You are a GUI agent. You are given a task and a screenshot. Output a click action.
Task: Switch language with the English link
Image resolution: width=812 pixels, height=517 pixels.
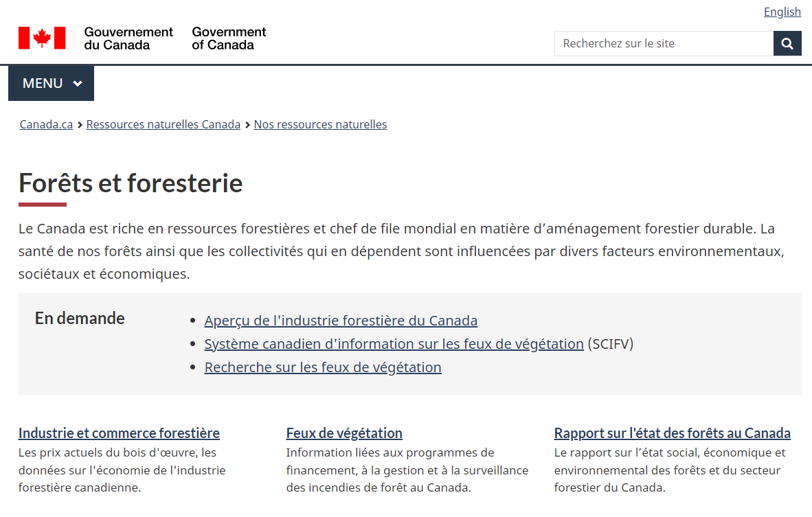pyautogui.click(x=782, y=12)
